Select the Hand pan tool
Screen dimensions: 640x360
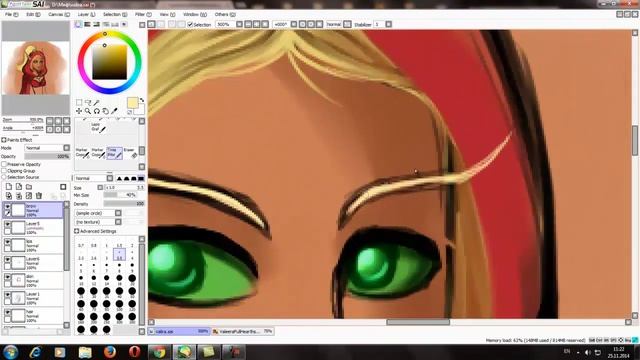[x=106, y=111]
